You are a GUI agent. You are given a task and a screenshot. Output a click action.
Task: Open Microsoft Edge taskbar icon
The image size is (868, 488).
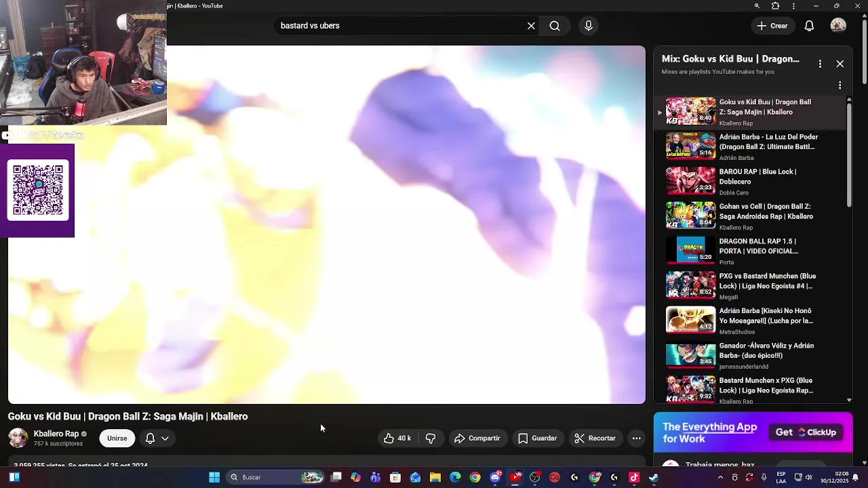point(455,477)
